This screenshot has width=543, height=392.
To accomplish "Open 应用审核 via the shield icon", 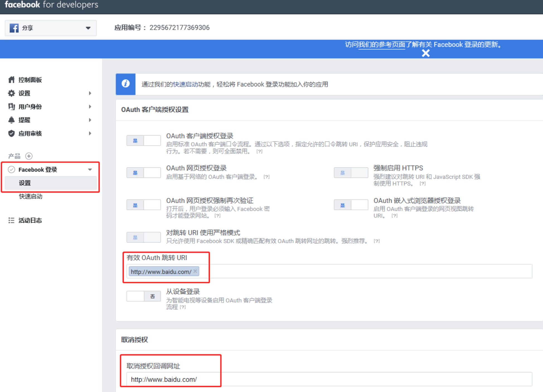I will coord(11,133).
